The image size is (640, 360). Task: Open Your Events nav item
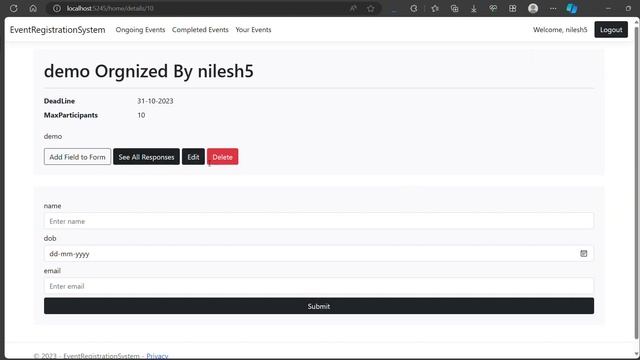[253, 30]
